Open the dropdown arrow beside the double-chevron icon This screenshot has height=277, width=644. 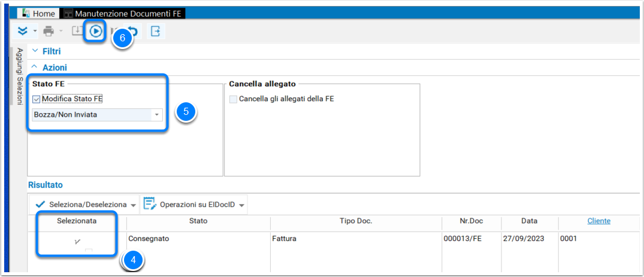click(35, 31)
